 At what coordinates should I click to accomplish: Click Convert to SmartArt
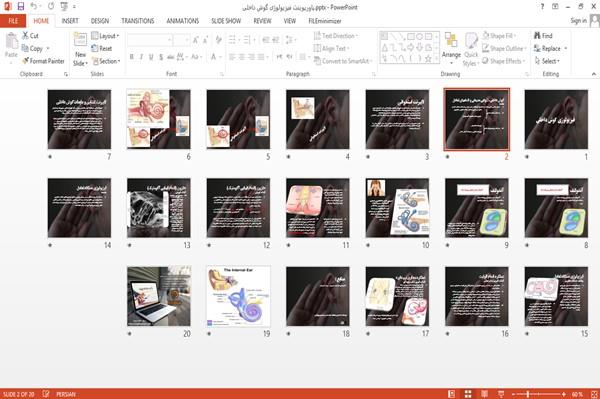tap(343, 61)
